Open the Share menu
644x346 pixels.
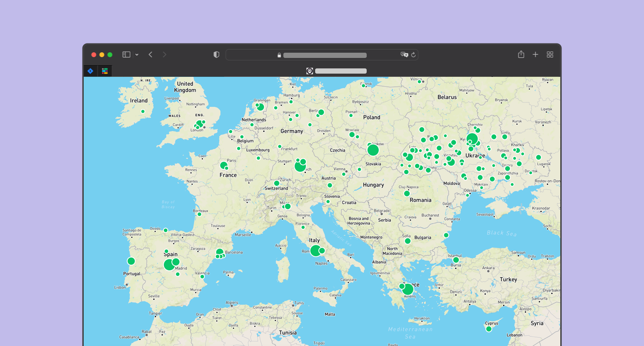pos(521,55)
